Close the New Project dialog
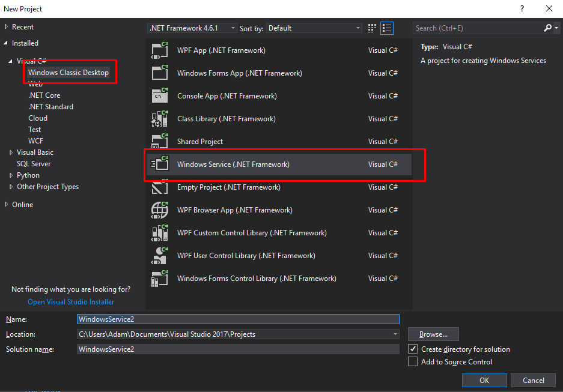Viewport: 563px width, 392px height. point(549,8)
